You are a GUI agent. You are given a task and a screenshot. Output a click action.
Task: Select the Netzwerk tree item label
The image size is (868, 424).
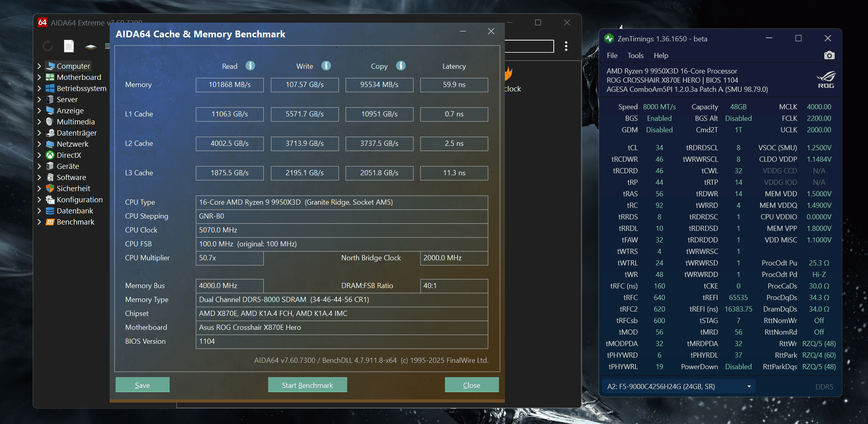73,144
